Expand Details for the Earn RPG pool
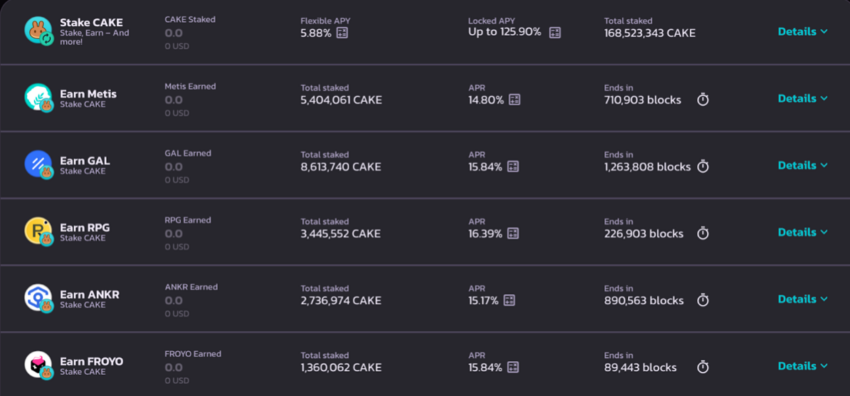 pos(803,232)
